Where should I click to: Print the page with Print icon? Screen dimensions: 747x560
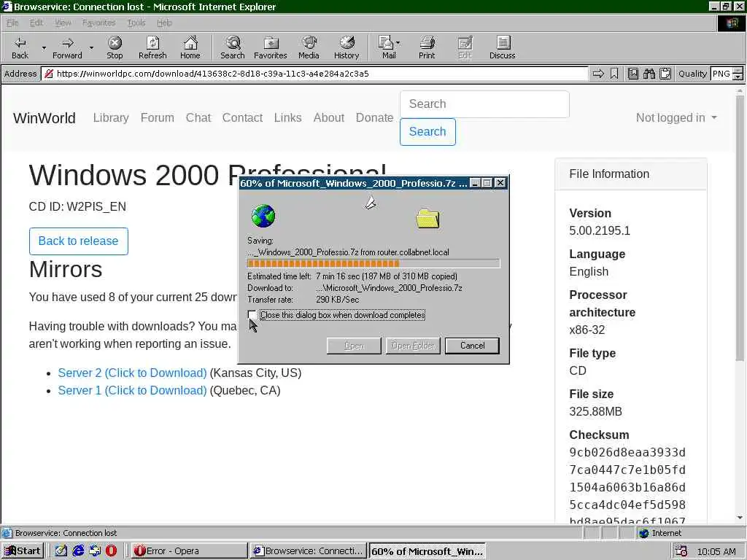tap(427, 47)
